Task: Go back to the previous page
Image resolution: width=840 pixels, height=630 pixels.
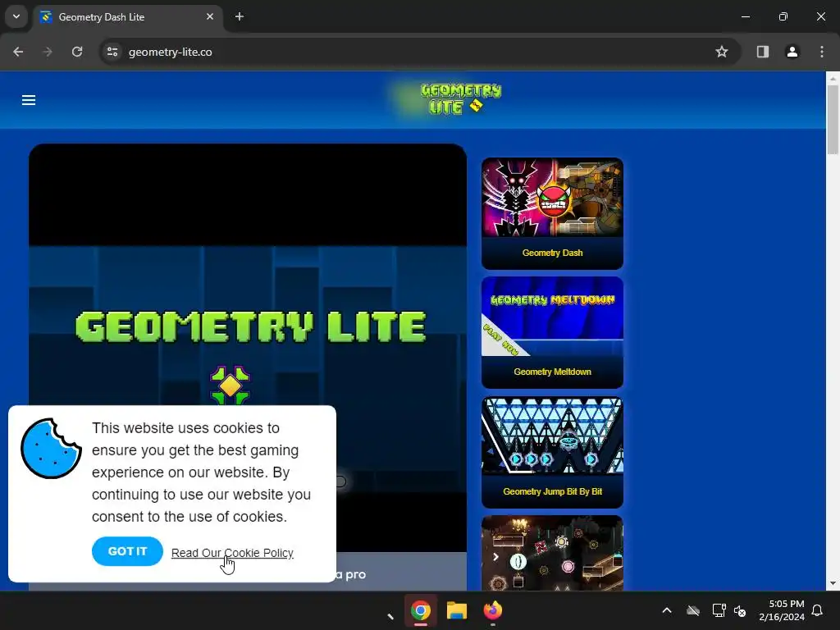Action: [18, 52]
